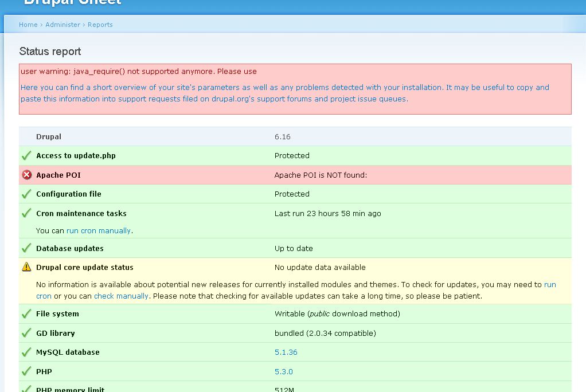
Task: Click green checkmark next to GD library
Action: 26,333
